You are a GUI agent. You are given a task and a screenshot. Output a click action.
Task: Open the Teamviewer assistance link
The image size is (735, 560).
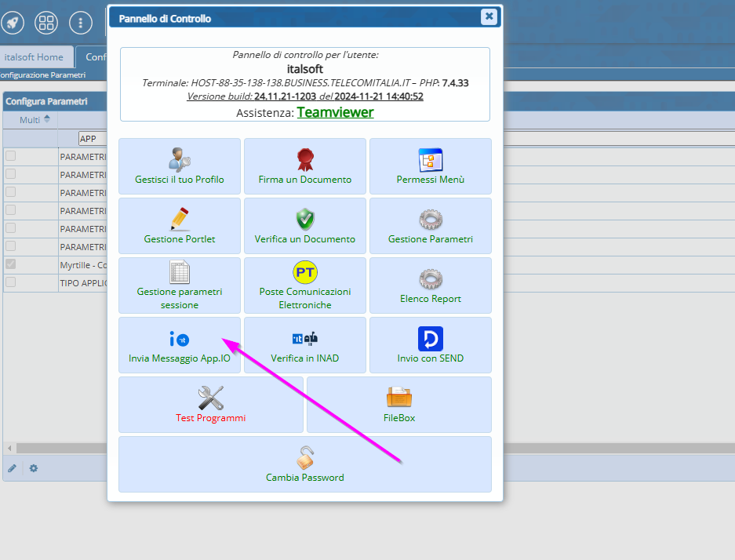[335, 112]
